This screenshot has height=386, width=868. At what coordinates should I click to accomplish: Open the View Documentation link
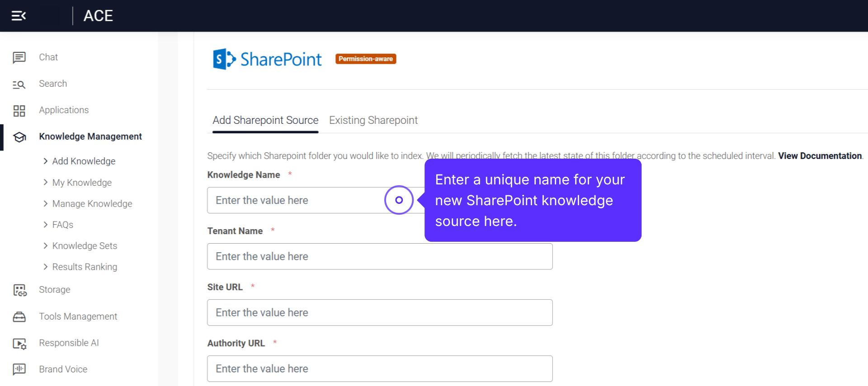[x=820, y=156]
